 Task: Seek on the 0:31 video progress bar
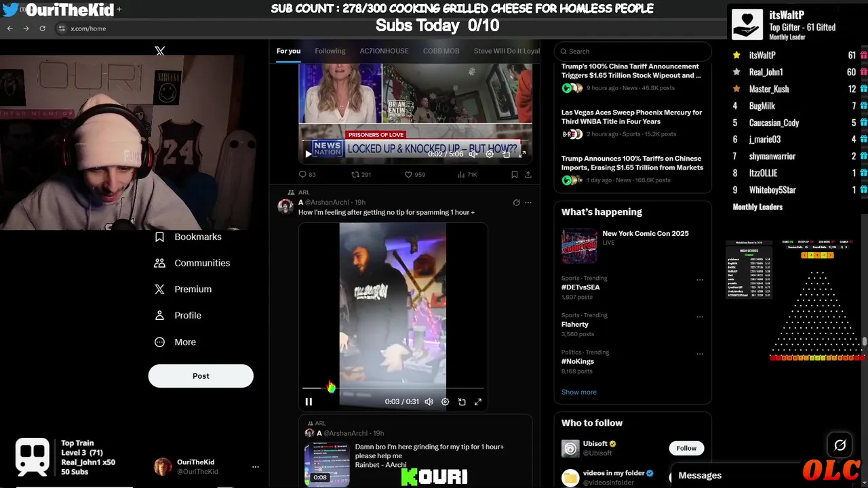[x=393, y=388]
